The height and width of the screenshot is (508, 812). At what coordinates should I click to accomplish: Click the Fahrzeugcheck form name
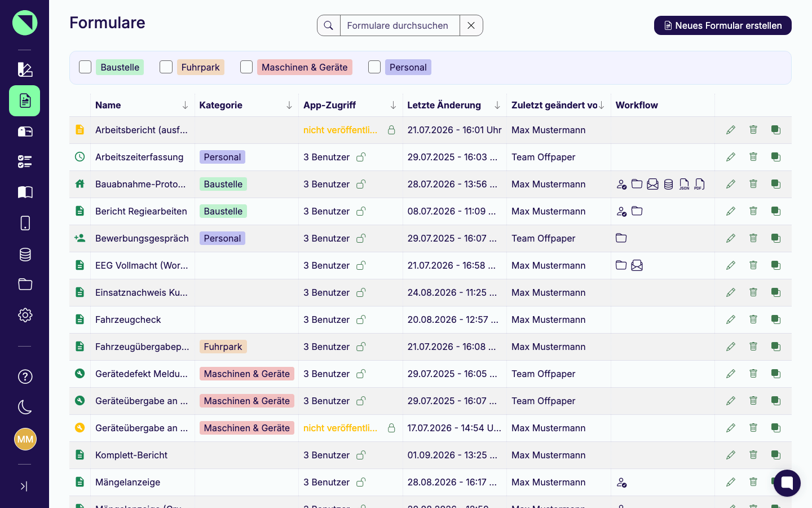[x=128, y=319]
